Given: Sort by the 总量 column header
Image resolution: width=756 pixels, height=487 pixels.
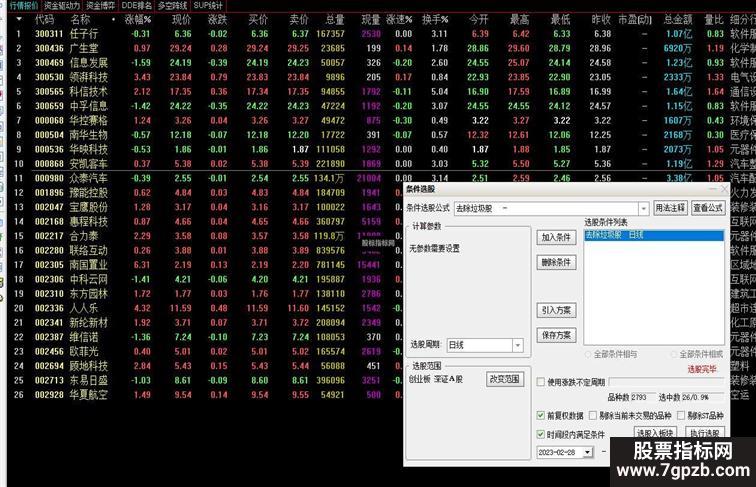Looking at the screenshot, I should pyautogui.click(x=335, y=20).
